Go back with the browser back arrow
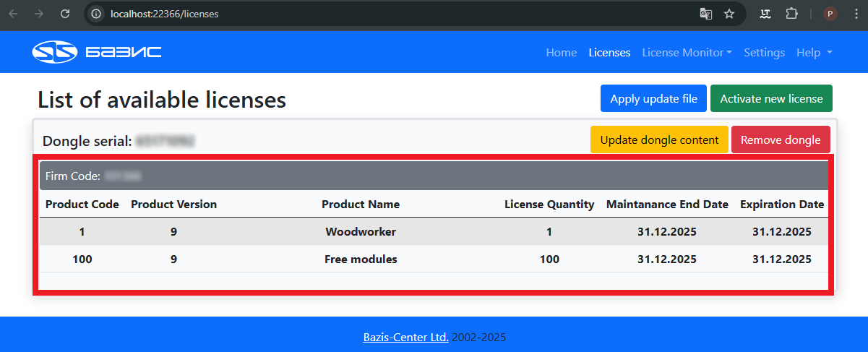This screenshot has height=352, width=868. [x=13, y=14]
